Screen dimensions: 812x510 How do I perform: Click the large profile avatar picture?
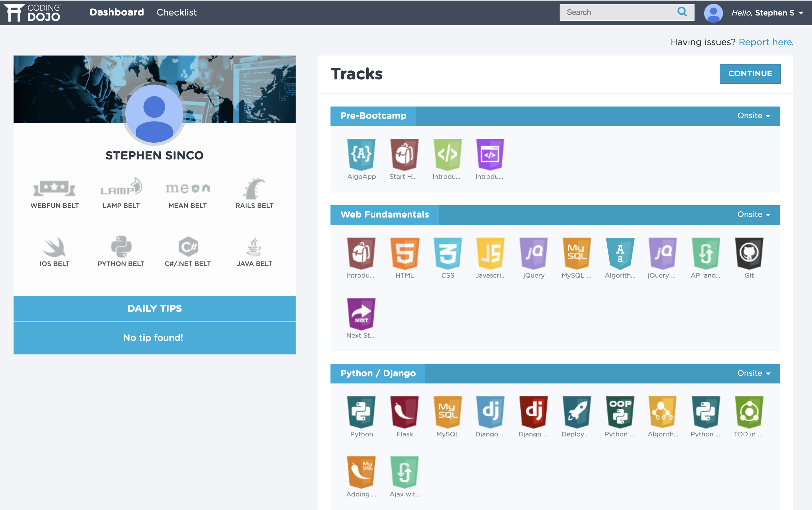click(155, 114)
